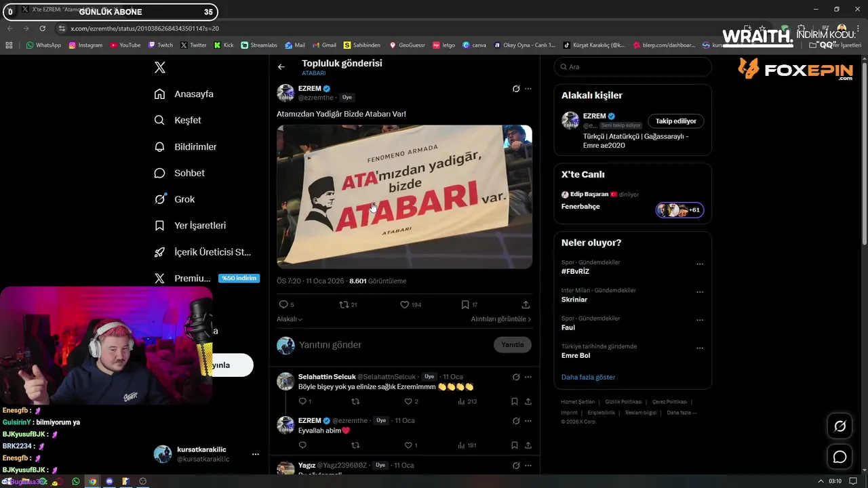Open the #FBvRİZ trend

tap(575, 272)
